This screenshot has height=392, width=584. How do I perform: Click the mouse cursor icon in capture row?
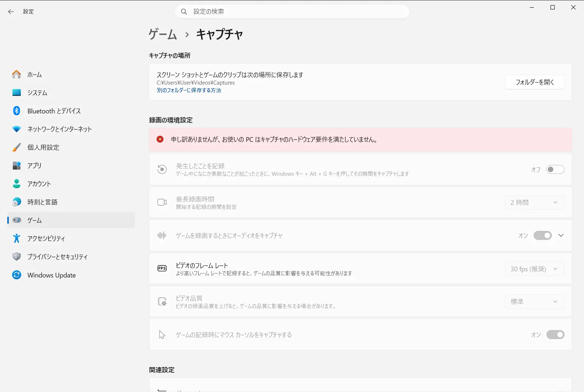162,335
